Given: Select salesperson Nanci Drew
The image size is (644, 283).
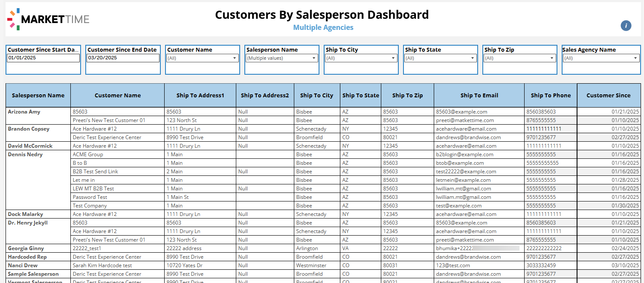Looking at the screenshot, I should point(23,265).
